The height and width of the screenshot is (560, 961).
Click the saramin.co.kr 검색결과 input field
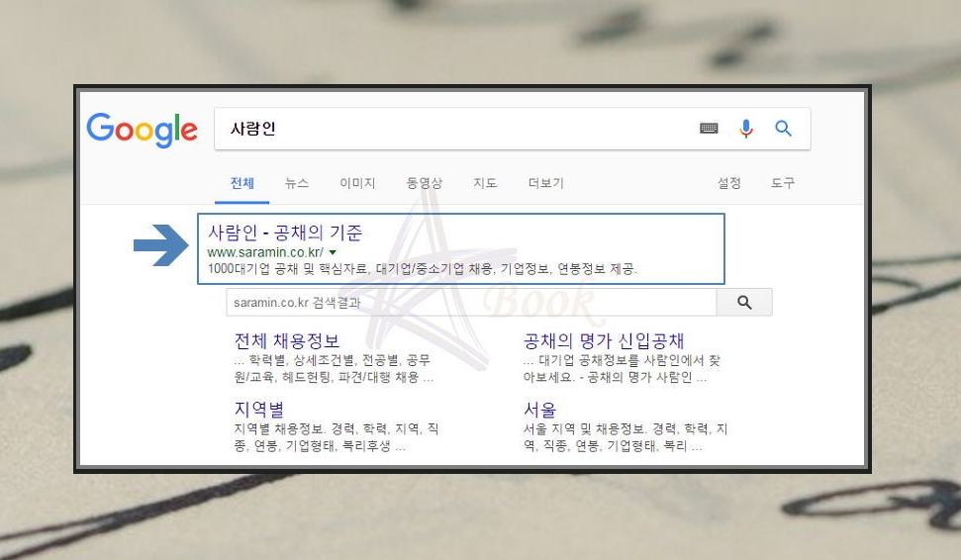[x=471, y=302]
